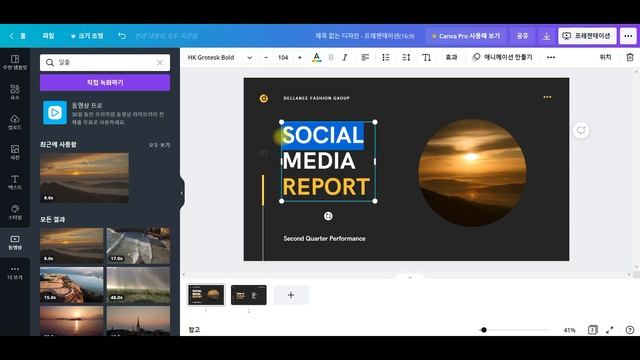Start Present mode
The height and width of the screenshot is (360, 640).
[x=587, y=36]
